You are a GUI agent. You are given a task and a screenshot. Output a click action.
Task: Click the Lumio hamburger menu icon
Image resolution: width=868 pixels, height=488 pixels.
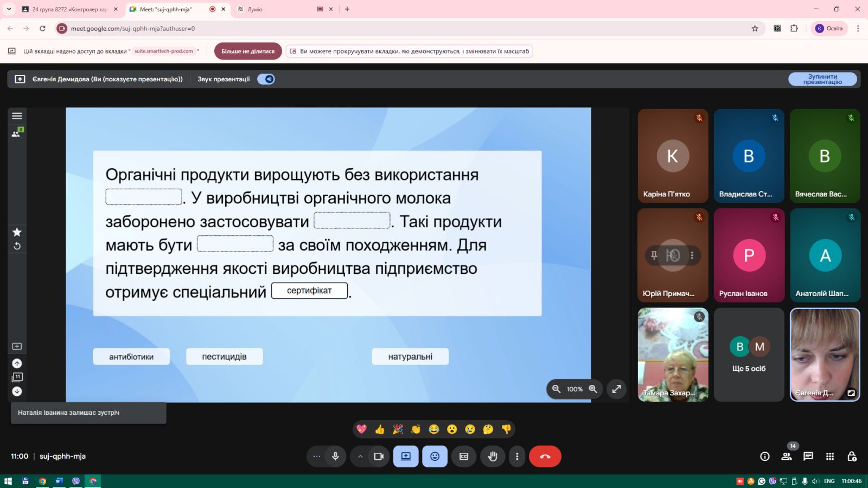point(17,116)
